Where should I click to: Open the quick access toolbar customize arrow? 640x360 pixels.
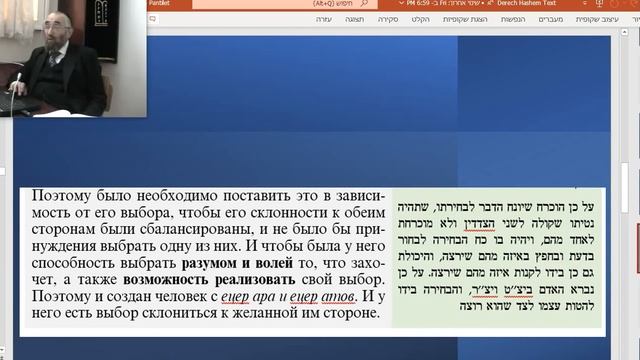(584, 4)
